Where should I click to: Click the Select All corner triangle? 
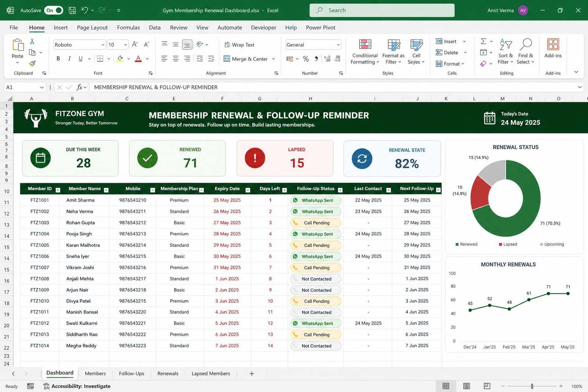(x=10, y=99)
